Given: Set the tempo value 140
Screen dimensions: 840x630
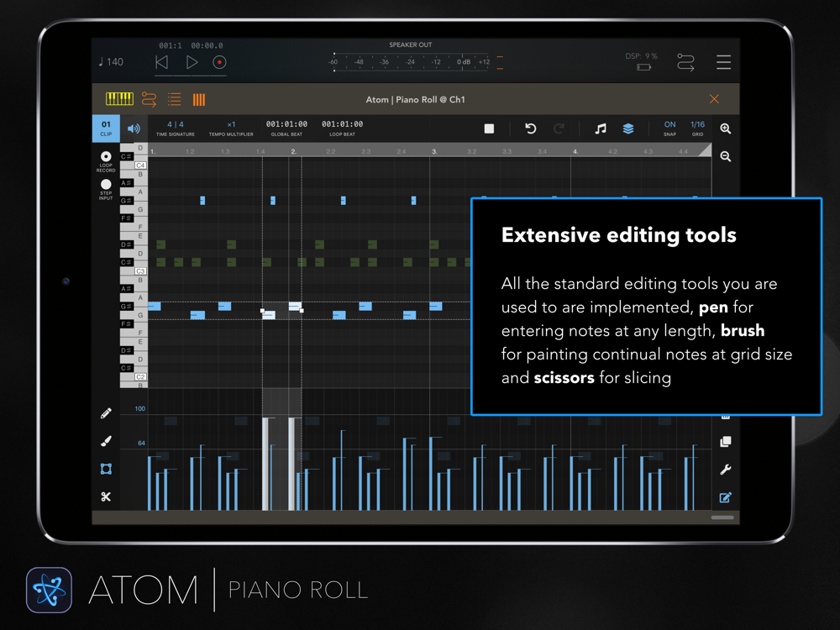Looking at the screenshot, I should click(111, 62).
